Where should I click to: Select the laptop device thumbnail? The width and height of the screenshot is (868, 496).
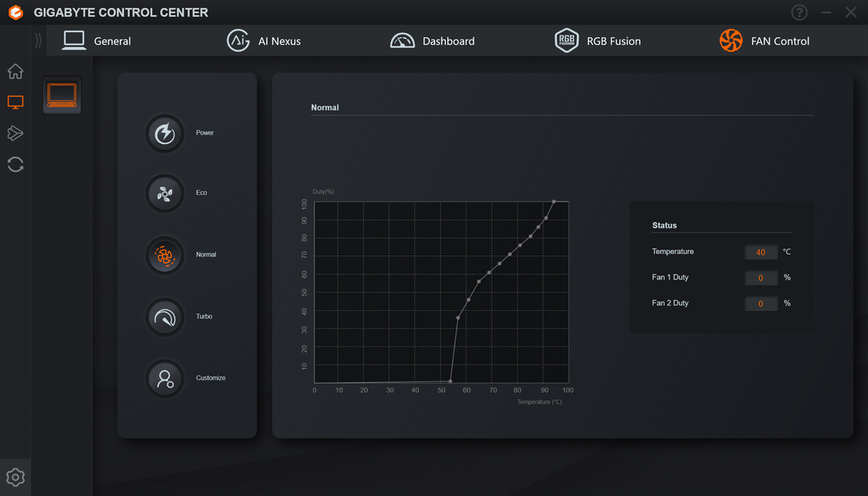click(x=62, y=95)
